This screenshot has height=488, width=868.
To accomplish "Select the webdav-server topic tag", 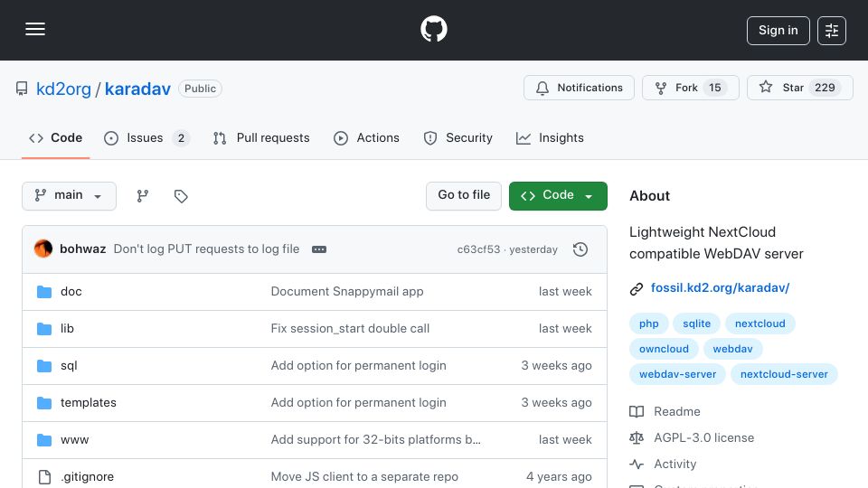I will coord(677,374).
